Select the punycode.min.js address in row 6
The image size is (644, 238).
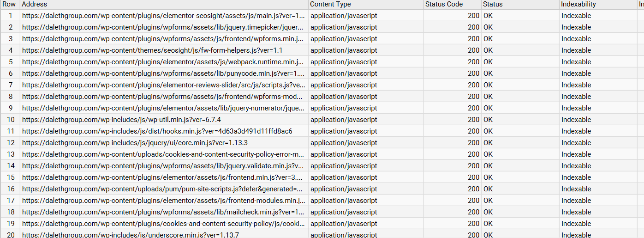point(164,73)
